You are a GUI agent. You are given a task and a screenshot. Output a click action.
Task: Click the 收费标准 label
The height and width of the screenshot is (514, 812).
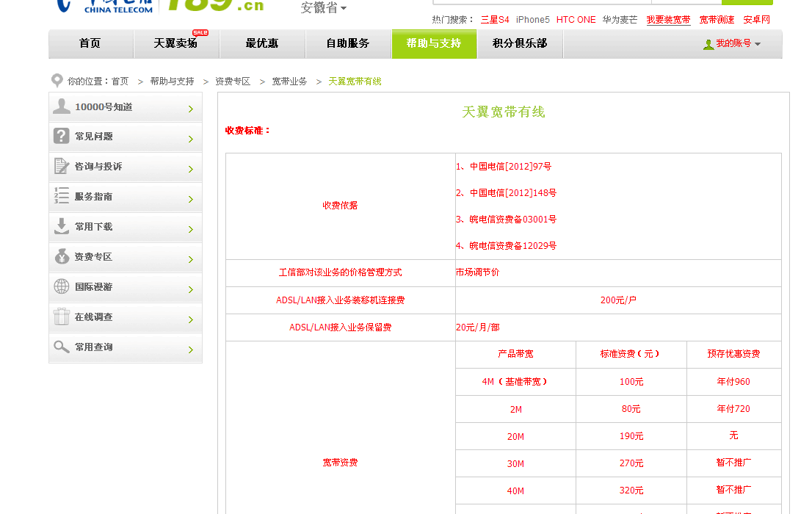tap(247, 131)
